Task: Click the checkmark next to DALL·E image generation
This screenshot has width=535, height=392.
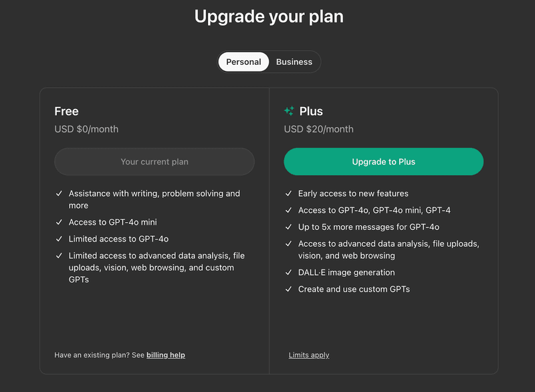Action: pos(289,272)
